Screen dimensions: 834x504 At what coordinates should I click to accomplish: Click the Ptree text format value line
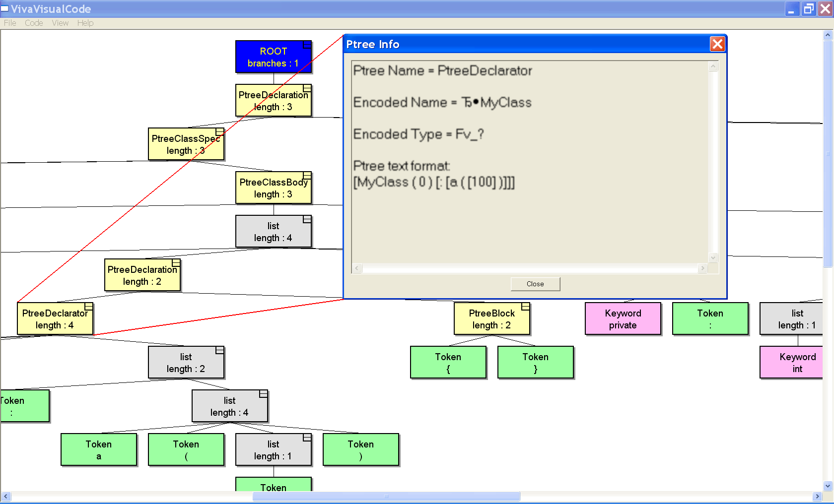tap(434, 182)
